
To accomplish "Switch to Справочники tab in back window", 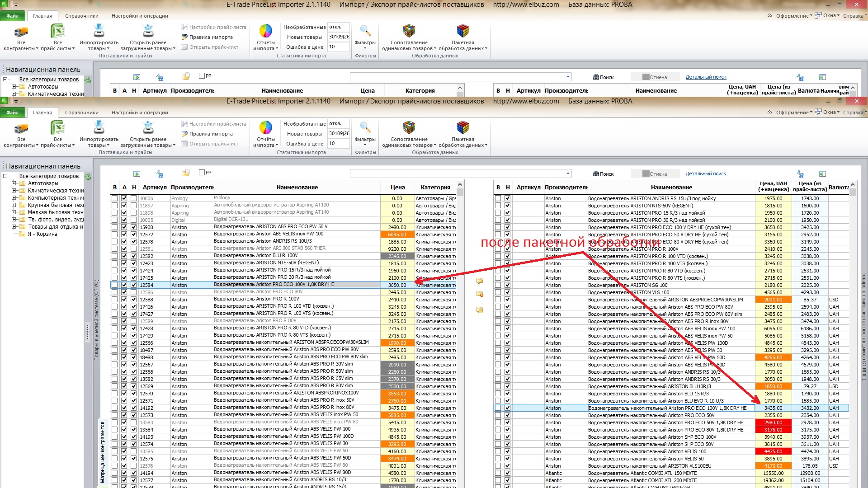I will point(82,16).
